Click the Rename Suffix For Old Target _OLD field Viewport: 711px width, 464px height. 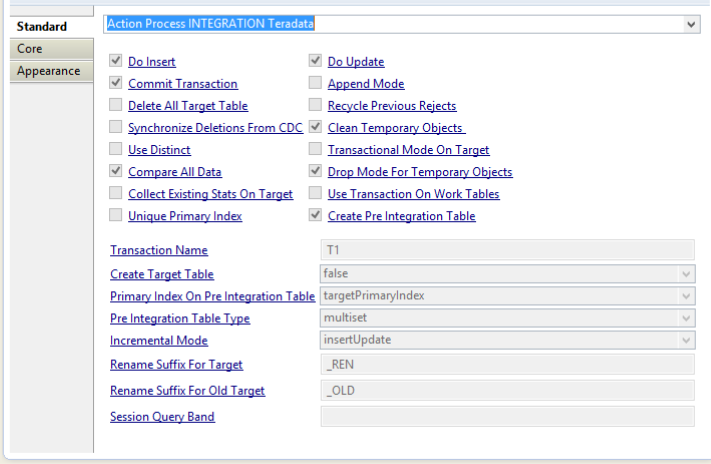(507, 391)
